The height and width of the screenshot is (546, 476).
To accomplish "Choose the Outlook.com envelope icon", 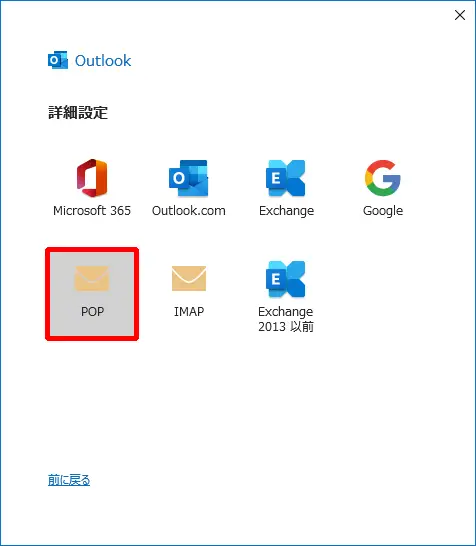I will 188,178.
